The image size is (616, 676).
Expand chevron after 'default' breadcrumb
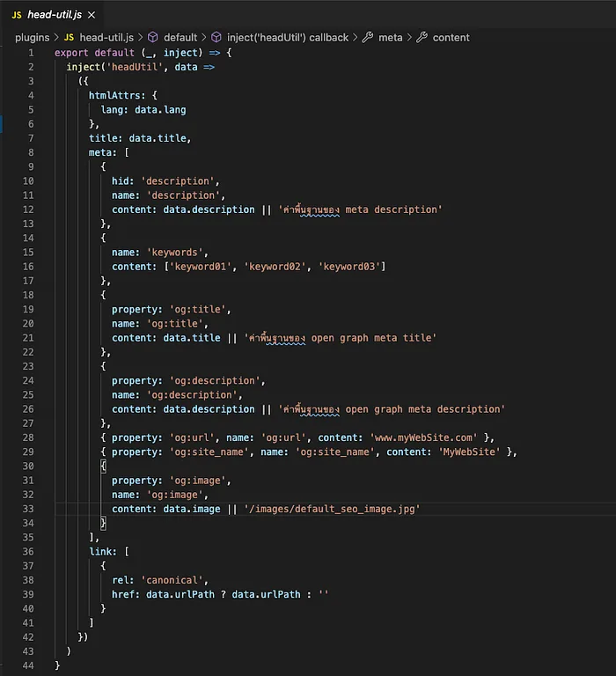pos(204,38)
